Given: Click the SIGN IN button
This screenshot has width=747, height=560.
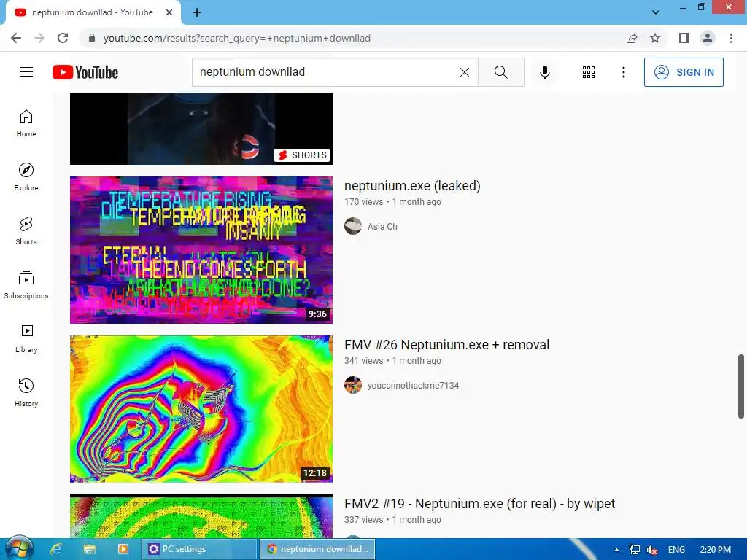Looking at the screenshot, I should coord(684,72).
